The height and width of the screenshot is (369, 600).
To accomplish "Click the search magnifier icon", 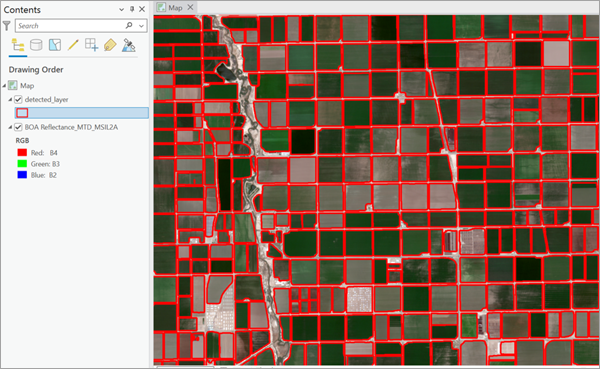I will point(129,26).
